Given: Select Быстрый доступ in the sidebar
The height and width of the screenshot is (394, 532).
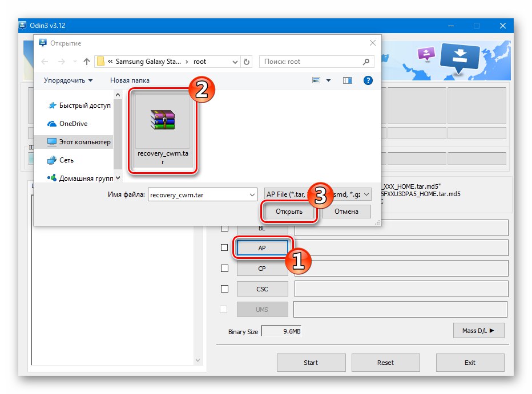Looking at the screenshot, I should (80, 105).
